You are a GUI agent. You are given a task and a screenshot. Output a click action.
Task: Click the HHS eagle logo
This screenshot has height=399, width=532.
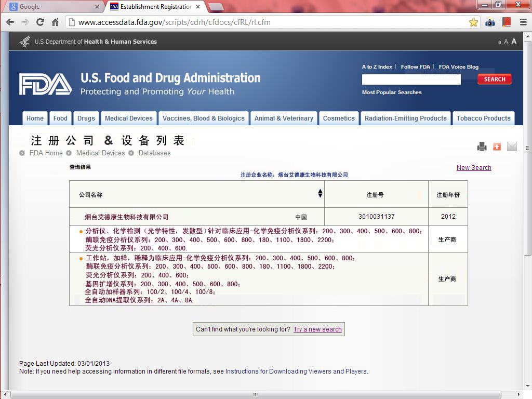(25, 42)
